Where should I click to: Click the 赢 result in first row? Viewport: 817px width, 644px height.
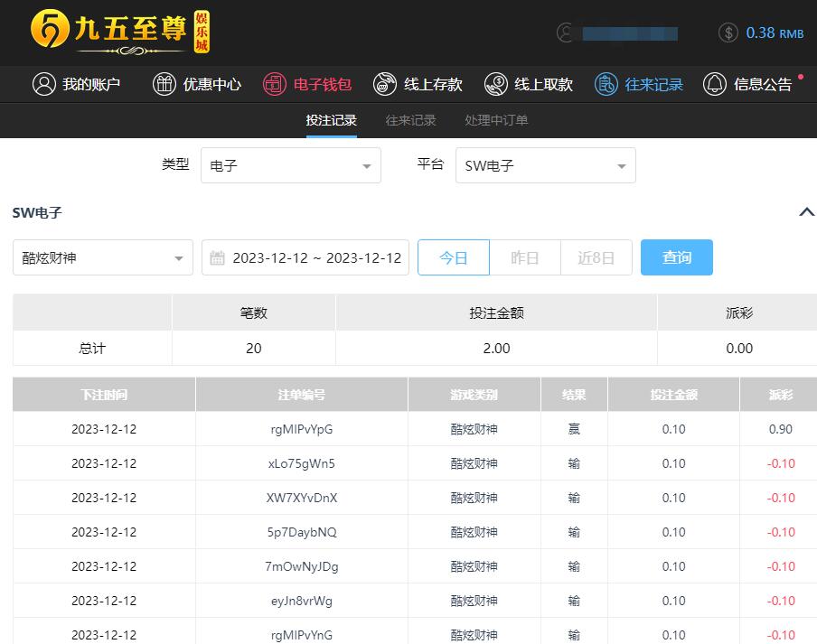pos(574,430)
